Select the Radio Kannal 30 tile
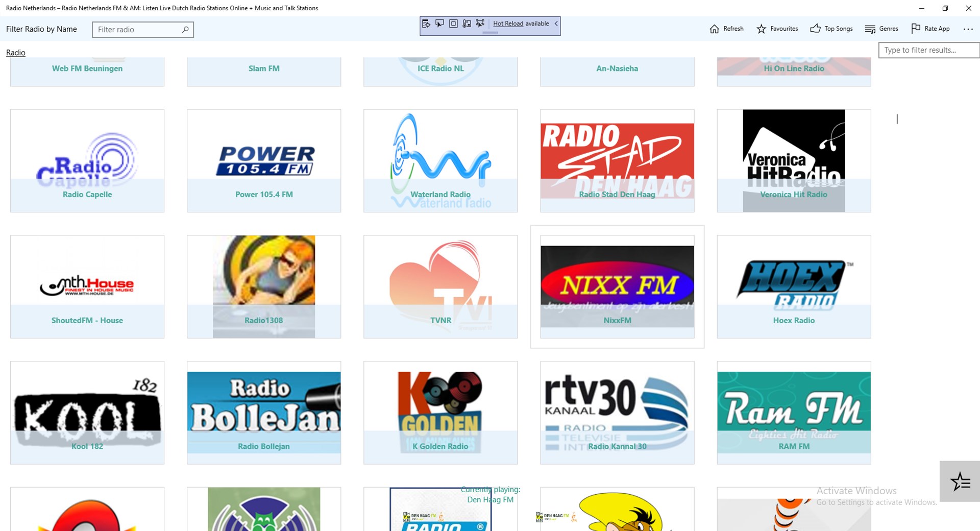Screen dimensions: 980x531 point(617,413)
